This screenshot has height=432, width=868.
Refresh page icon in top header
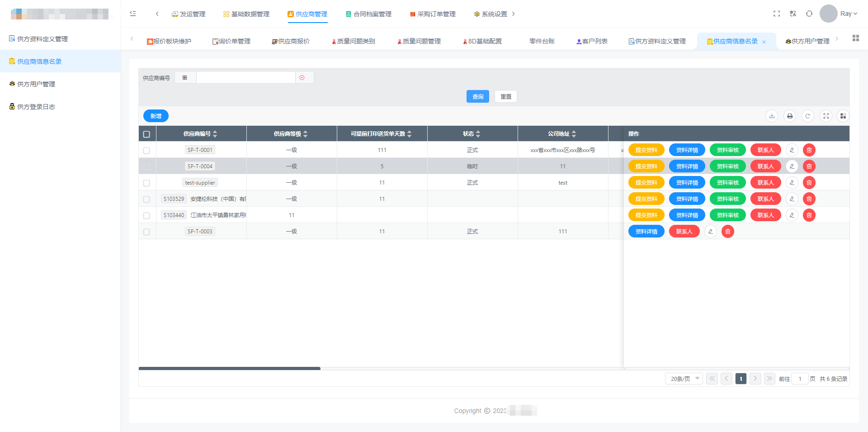tap(809, 14)
